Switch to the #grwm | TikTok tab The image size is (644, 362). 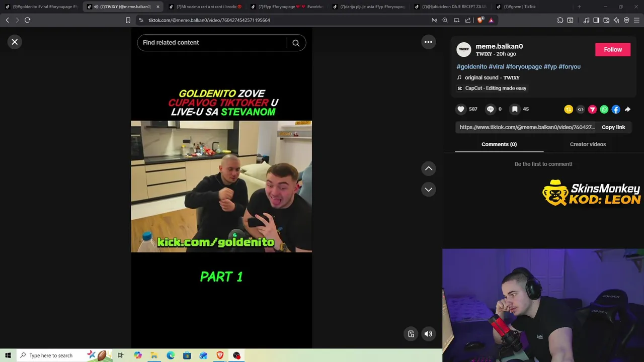pyautogui.click(x=532, y=7)
